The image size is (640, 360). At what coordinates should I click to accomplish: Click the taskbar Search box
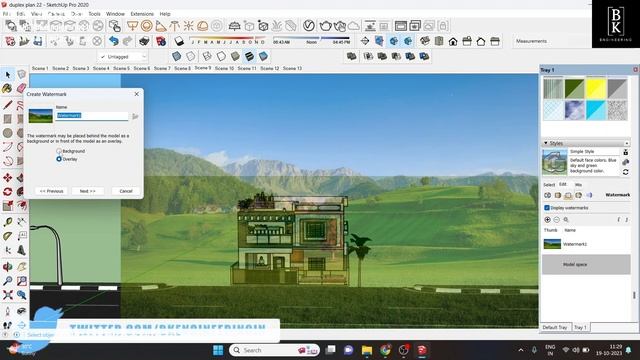tap(274, 350)
